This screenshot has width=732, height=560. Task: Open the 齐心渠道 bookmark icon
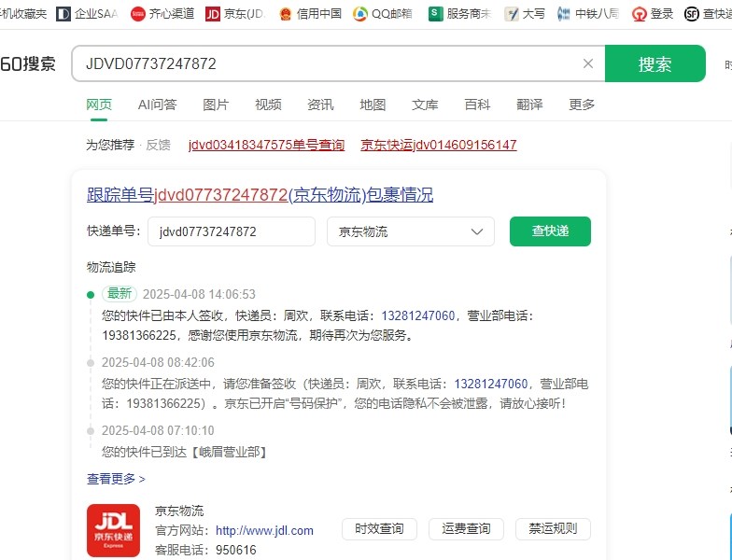pos(138,14)
